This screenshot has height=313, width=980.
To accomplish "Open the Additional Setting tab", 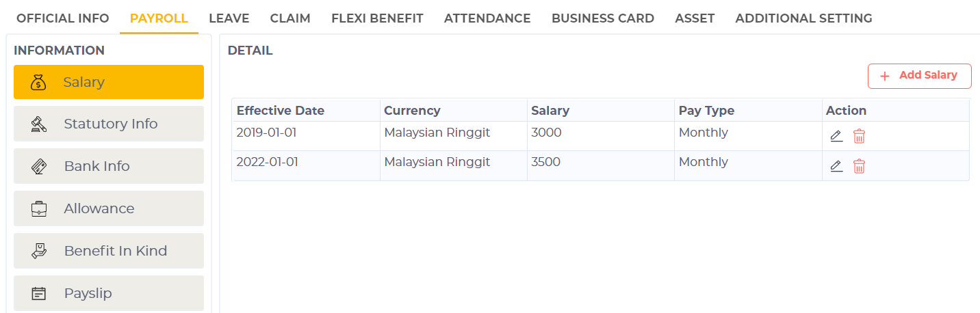I will 803,18.
